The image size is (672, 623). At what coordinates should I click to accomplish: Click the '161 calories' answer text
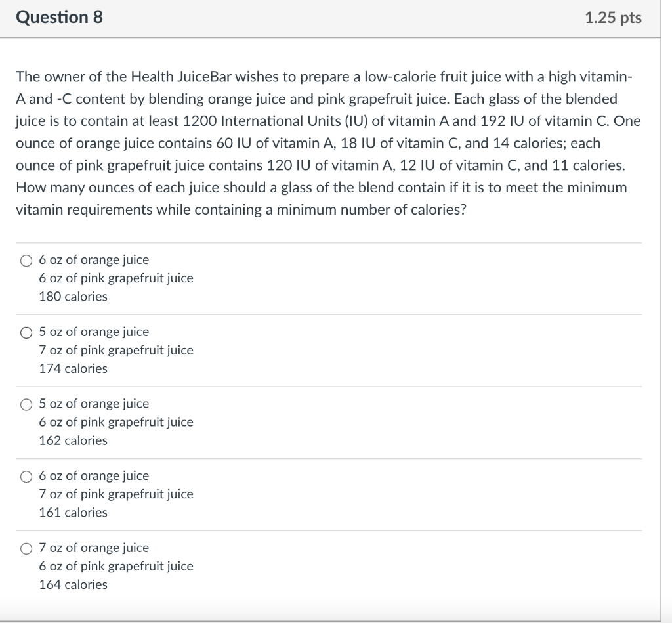pyautogui.click(x=73, y=512)
